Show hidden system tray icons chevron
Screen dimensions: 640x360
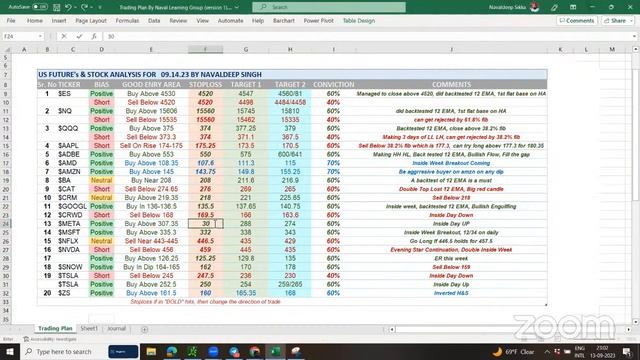[547, 351]
